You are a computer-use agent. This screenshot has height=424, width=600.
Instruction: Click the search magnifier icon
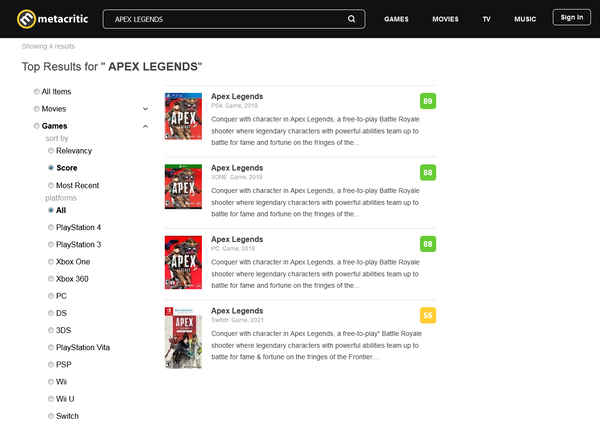[x=351, y=19]
